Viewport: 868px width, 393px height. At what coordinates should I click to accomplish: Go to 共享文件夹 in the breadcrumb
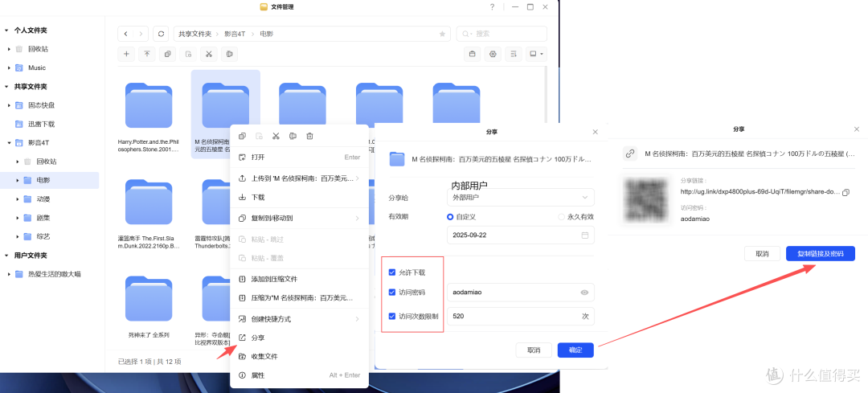(x=194, y=34)
